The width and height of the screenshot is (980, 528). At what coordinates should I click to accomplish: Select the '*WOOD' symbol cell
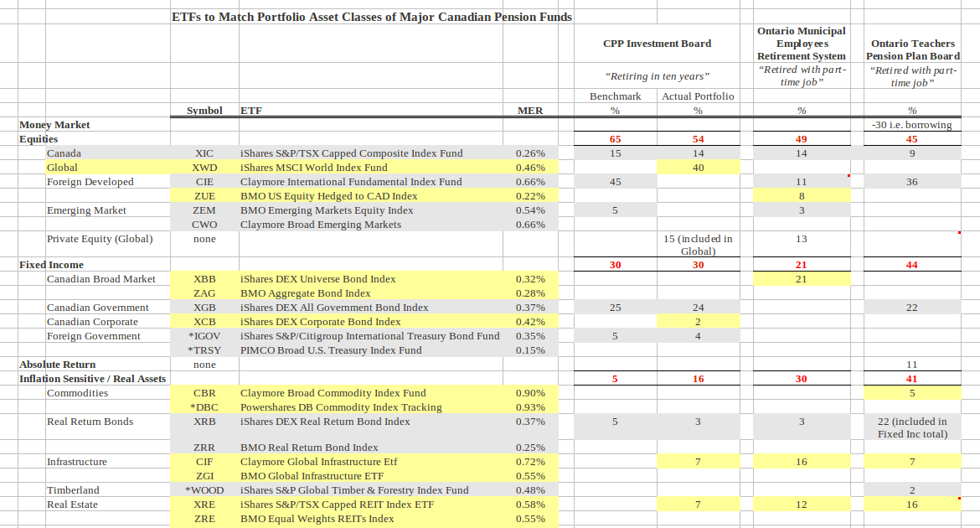point(204,490)
